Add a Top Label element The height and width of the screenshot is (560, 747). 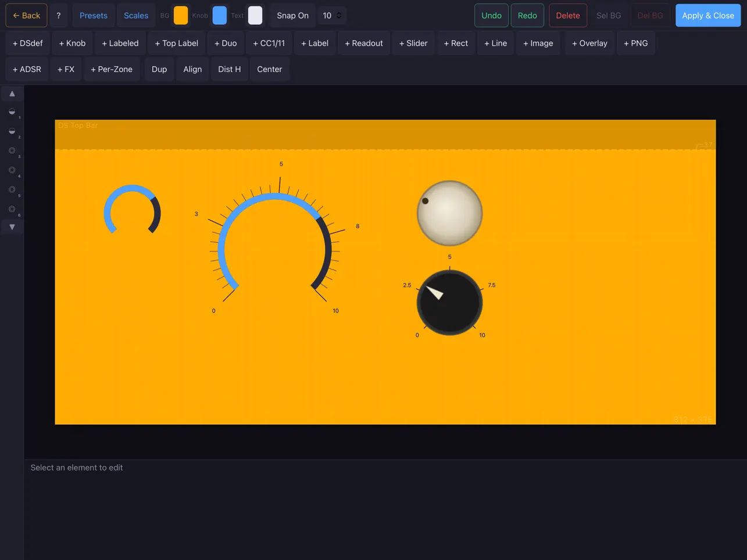[176, 43]
